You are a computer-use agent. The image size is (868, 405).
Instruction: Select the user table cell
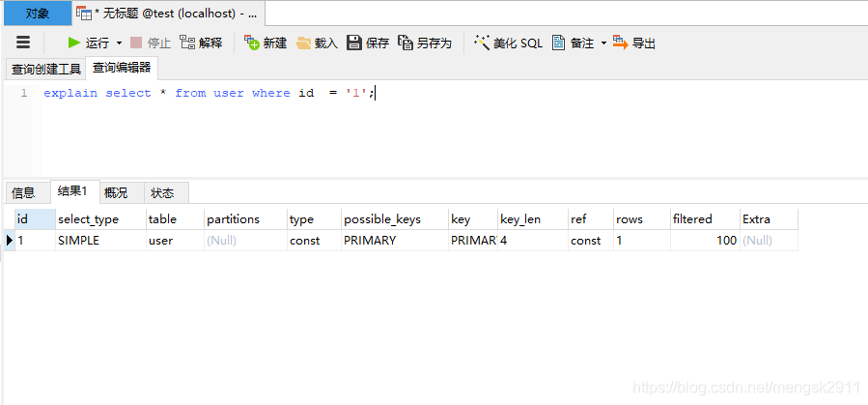click(175, 241)
